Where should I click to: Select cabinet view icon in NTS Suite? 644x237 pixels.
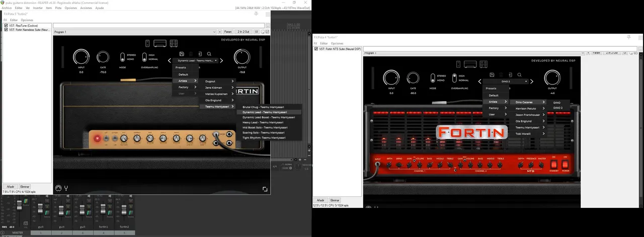[x=484, y=64]
